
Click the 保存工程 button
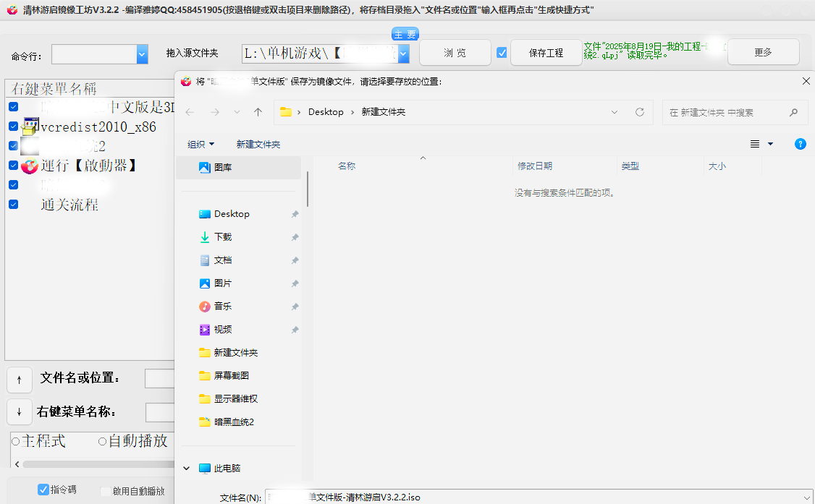click(x=546, y=52)
